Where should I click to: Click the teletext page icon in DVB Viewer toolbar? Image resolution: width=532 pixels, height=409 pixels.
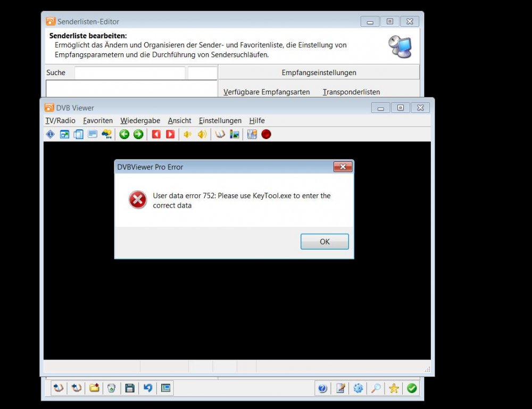[92, 134]
